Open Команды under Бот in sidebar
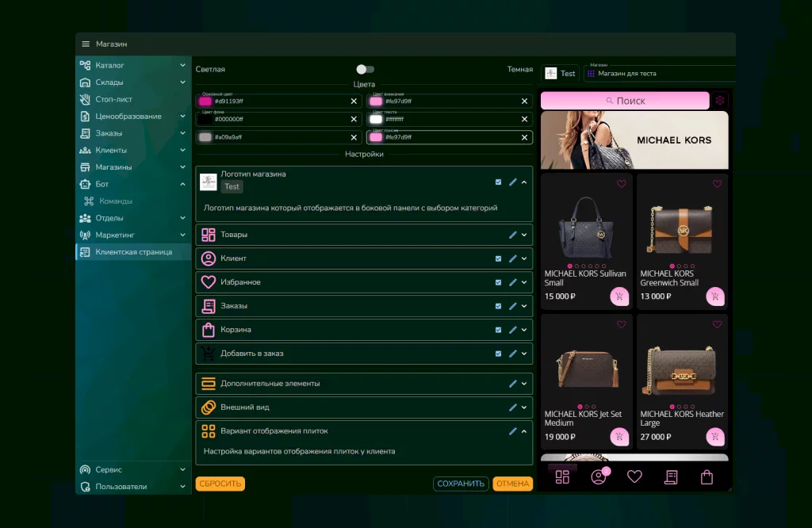The width and height of the screenshot is (812, 528). [x=133, y=201]
